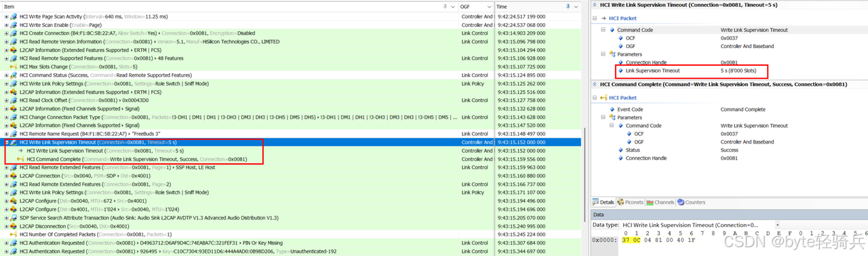Click the time cell 9:42:24.517 199 000
The image size is (868, 256).
click(521, 16)
